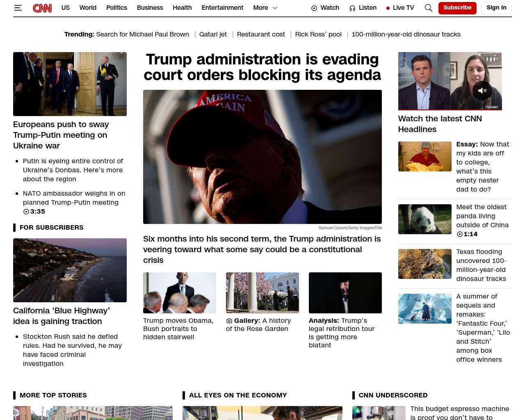Viewport: 525px width, 420px height.
Task: Click the Watch play icon
Action: [314, 8]
